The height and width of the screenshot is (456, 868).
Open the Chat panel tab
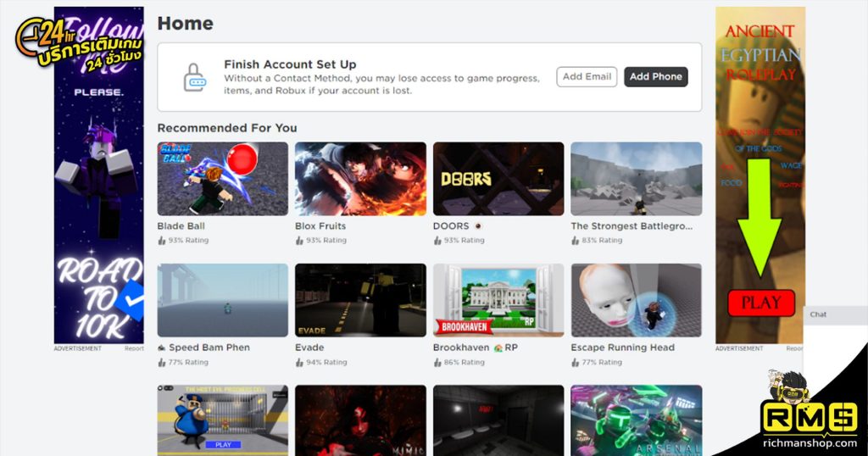tap(819, 314)
